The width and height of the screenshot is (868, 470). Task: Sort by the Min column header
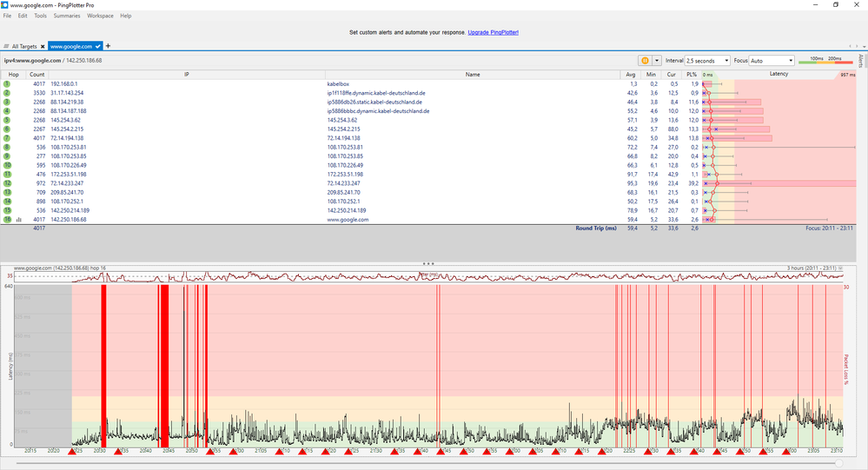tap(651, 74)
